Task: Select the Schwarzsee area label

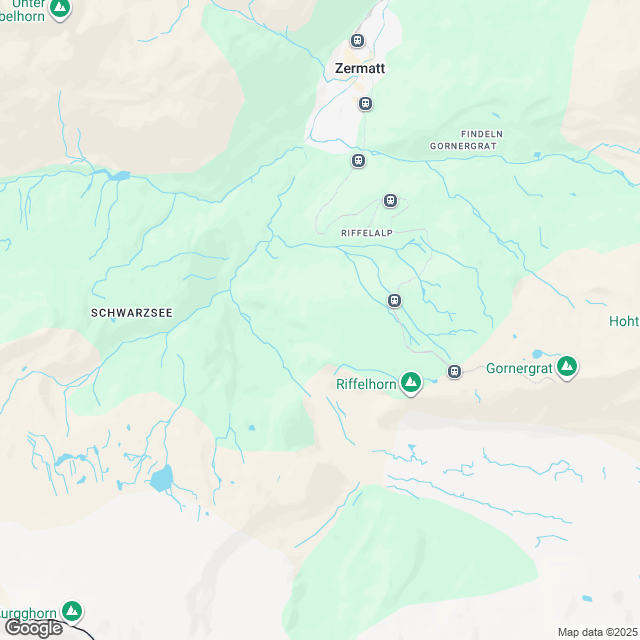Action: (132, 313)
